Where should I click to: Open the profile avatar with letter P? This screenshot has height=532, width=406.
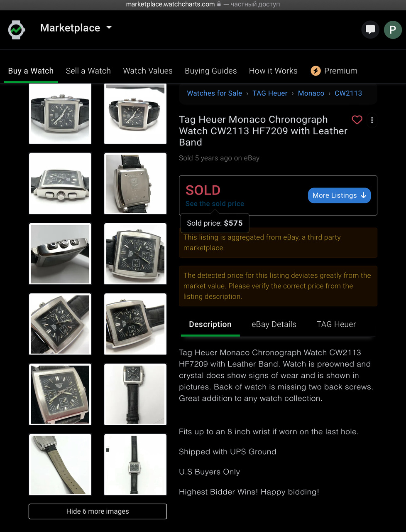click(x=392, y=30)
